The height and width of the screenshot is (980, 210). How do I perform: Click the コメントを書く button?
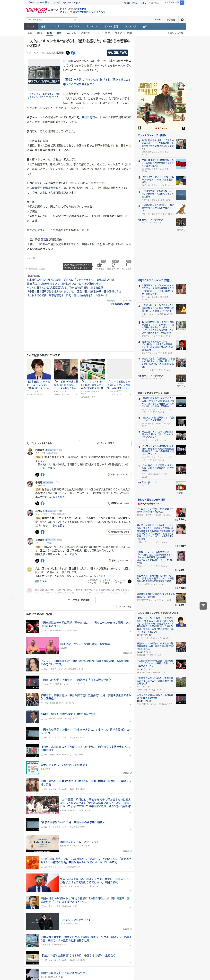[105, 443]
